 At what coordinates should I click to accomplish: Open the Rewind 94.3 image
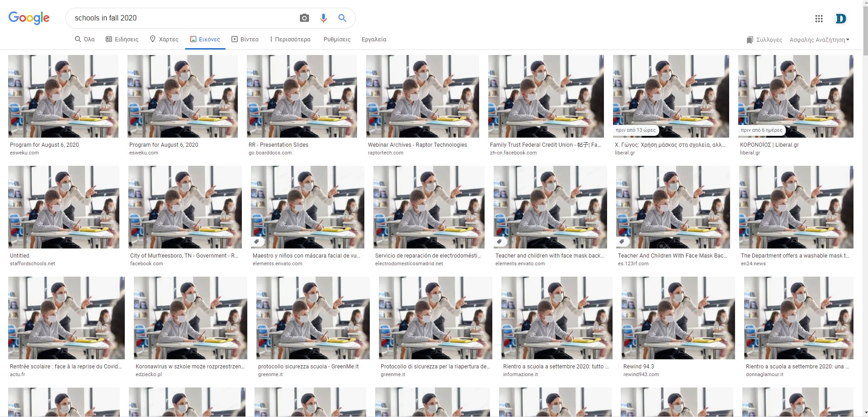coord(678,318)
